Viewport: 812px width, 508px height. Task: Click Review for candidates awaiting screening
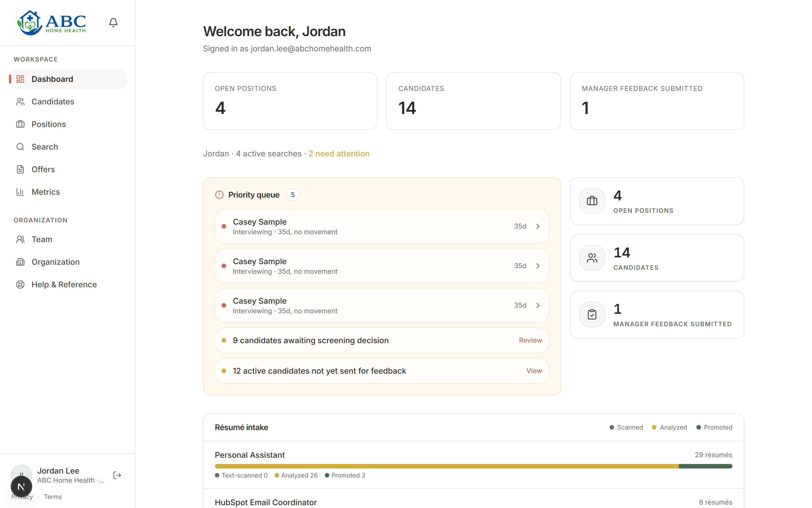pyautogui.click(x=530, y=340)
